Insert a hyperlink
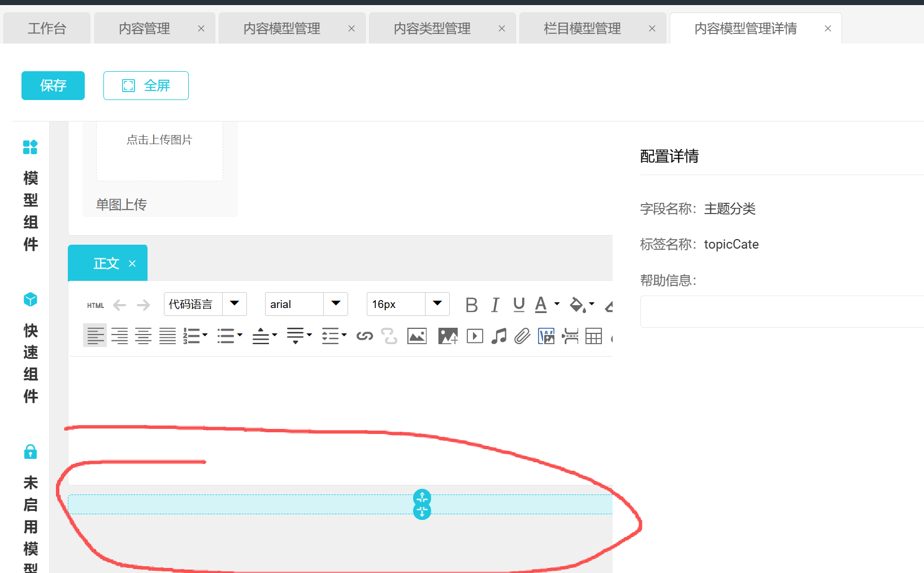Image resolution: width=924 pixels, height=573 pixels. [x=365, y=336]
